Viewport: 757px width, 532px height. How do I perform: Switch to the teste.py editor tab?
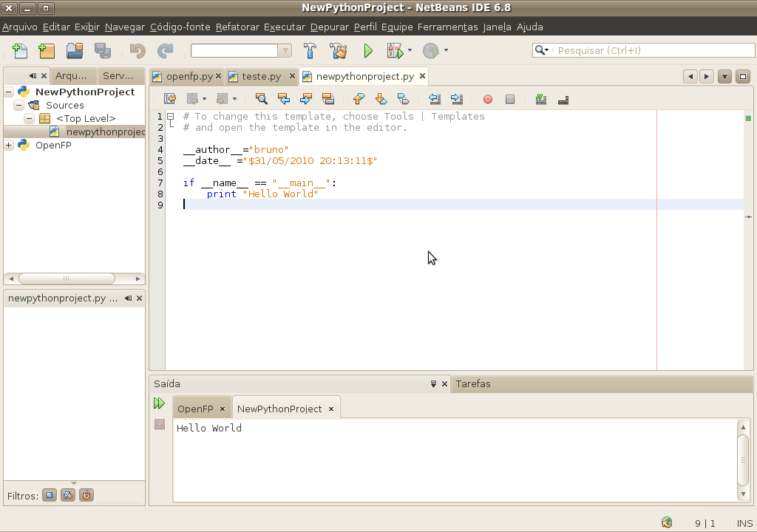pyautogui.click(x=261, y=76)
